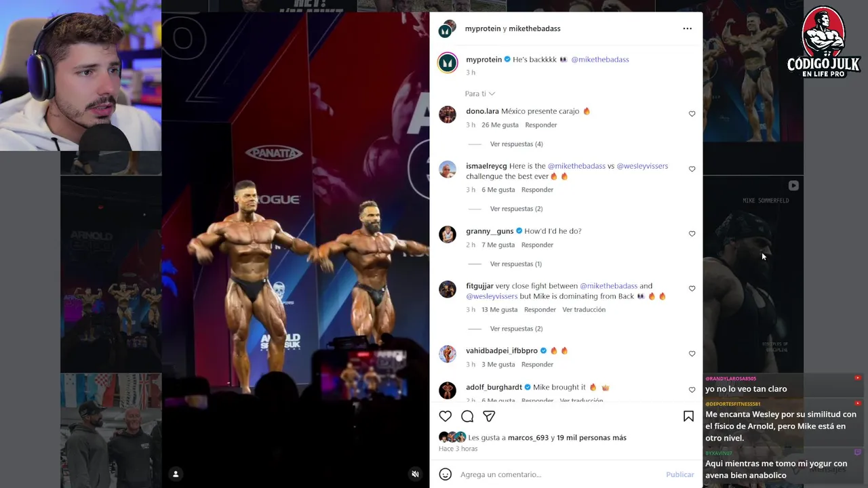The image size is (868, 488).
Task: Expand 'Ver respuestas (2)' under fitgujjar comment
Action: click(516, 329)
